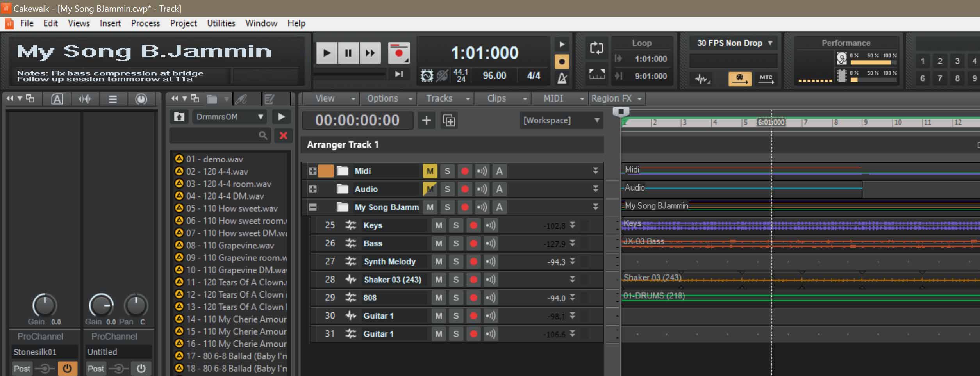The image size is (980, 376).
Task: Click the Midi folder orange color swatch
Action: point(326,171)
